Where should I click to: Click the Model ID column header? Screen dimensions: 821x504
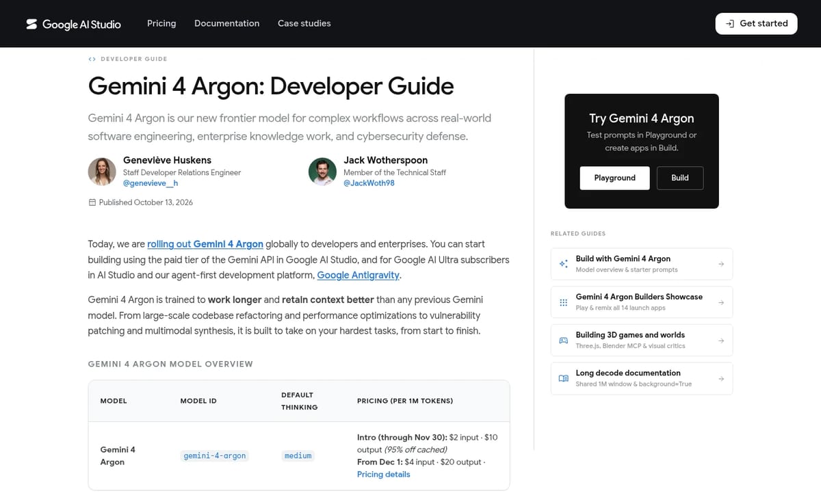point(198,401)
